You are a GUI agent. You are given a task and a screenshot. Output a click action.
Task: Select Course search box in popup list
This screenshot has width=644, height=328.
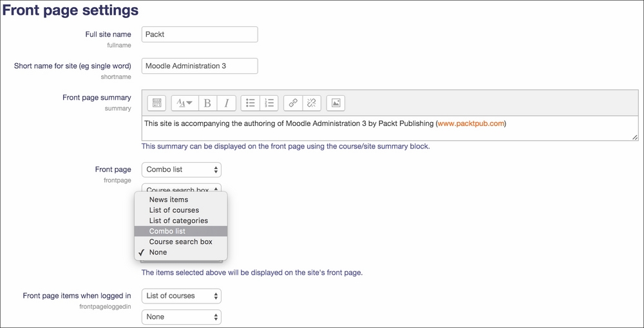point(181,242)
